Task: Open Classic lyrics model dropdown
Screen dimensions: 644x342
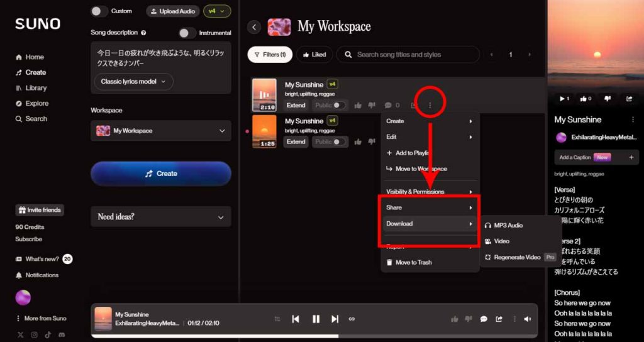Action: (134, 82)
